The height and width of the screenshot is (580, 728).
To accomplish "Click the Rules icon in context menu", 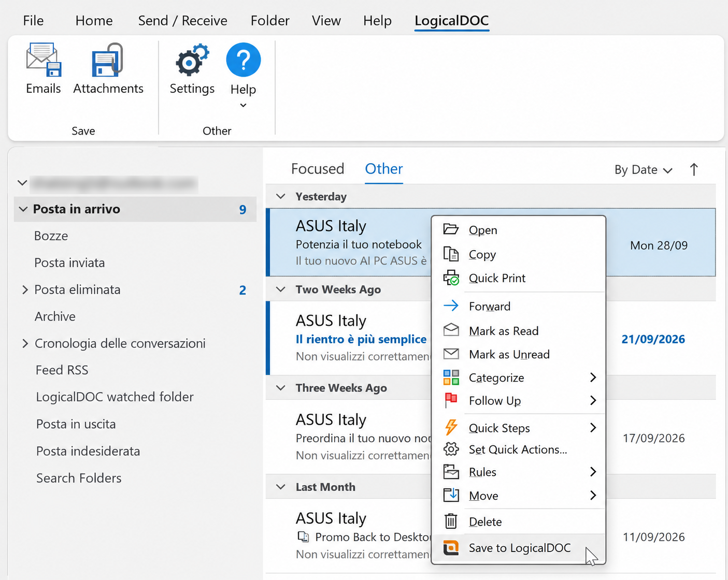I will pyautogui.click(x=451, y=472).
